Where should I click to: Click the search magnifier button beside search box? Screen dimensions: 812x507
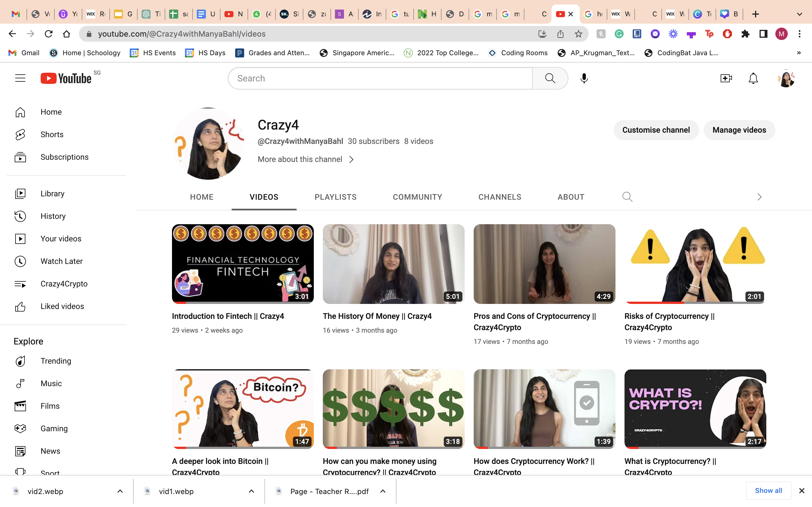coord(550,78)
